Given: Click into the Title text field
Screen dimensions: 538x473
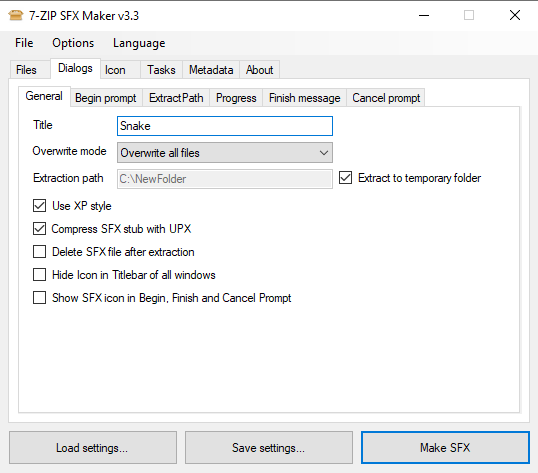Looking at the screenshot, I should coord(225,126).
